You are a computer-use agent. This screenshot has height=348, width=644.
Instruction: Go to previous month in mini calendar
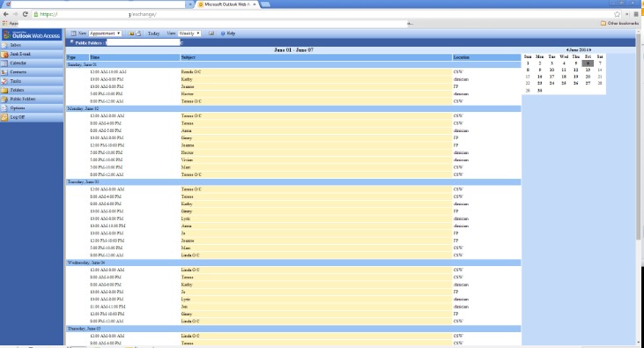(x=567, y=49)
